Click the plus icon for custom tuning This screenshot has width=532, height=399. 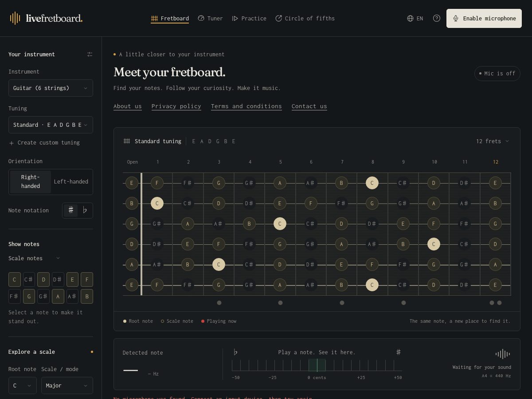(x=12, y=143)
